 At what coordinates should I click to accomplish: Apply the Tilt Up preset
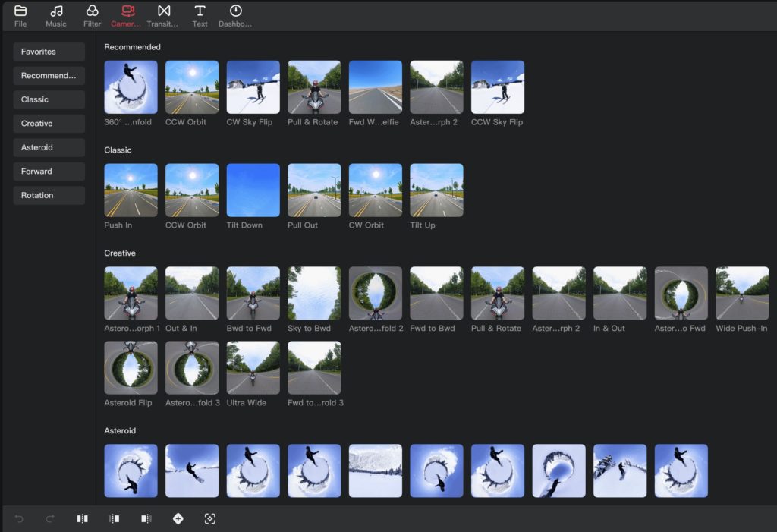[436, 190]
